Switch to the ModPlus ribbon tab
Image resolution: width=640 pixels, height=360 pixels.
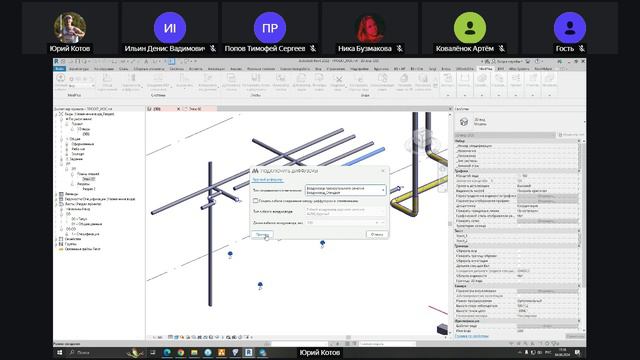pos(485,69)
